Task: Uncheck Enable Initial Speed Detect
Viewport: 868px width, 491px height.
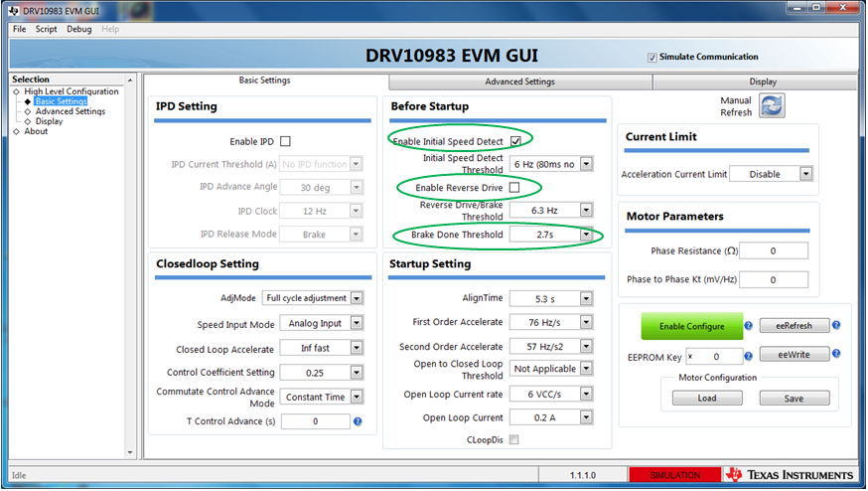Action: coord(515,141)
